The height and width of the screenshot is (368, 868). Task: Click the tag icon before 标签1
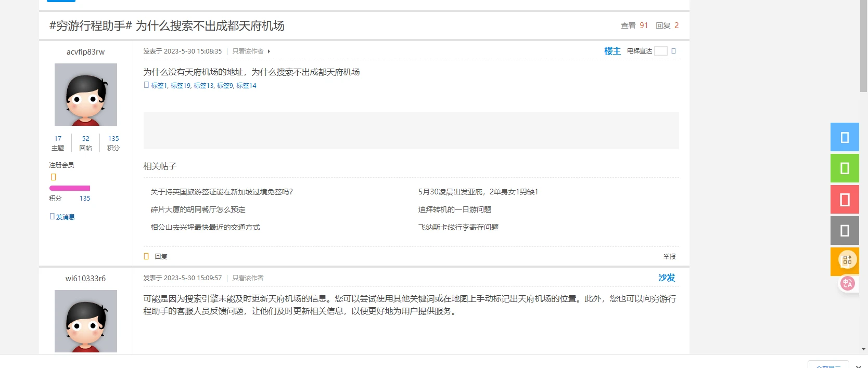[x=146, y=85]
